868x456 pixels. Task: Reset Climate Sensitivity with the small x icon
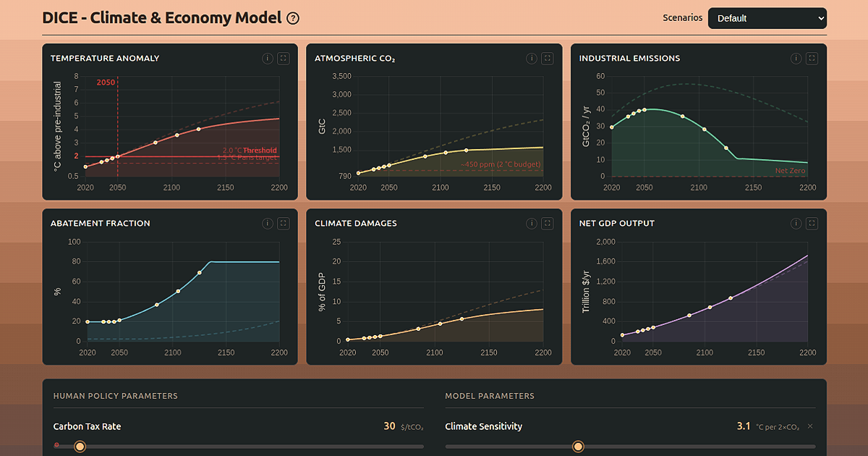[x=810, y=426]
